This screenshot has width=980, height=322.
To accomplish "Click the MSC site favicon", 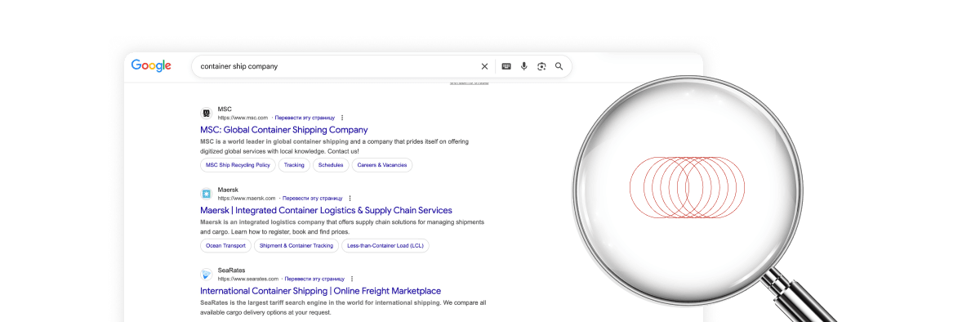I will (x=207, y=113).
